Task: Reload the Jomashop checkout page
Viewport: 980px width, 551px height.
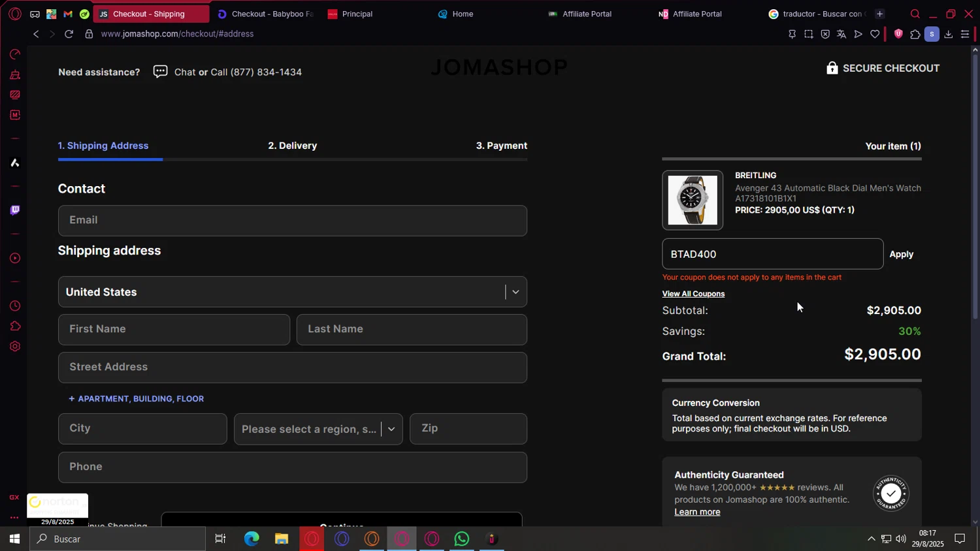Action: coord(69,34)
